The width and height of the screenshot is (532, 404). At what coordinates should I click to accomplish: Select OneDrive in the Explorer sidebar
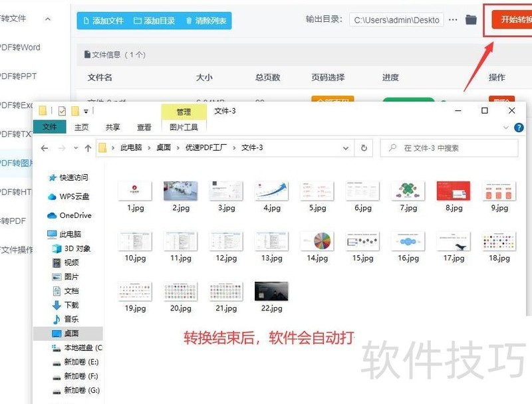[74, 215]
